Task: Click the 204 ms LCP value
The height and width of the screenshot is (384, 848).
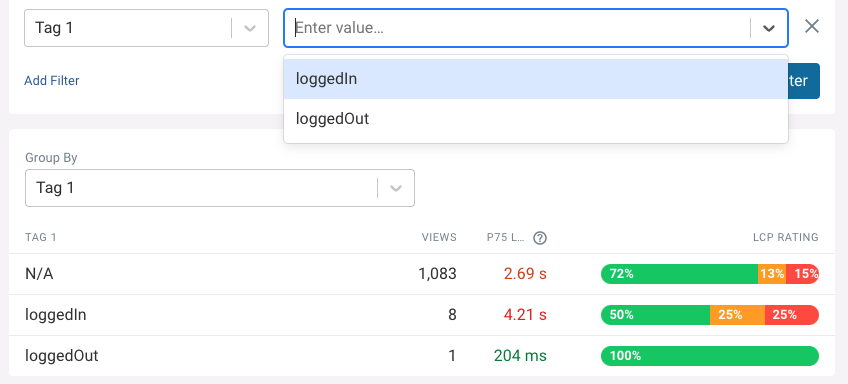Action: pos(520,356)
